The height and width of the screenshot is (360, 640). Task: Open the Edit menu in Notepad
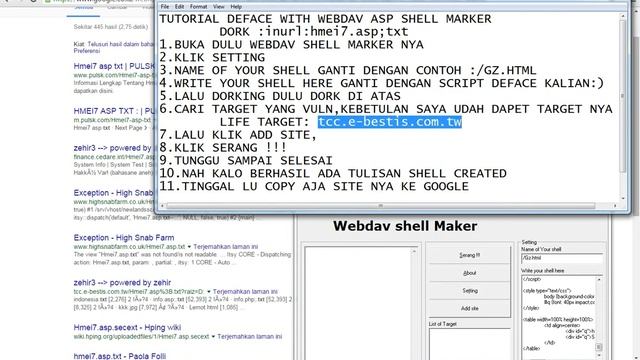[x=179, y=7]
